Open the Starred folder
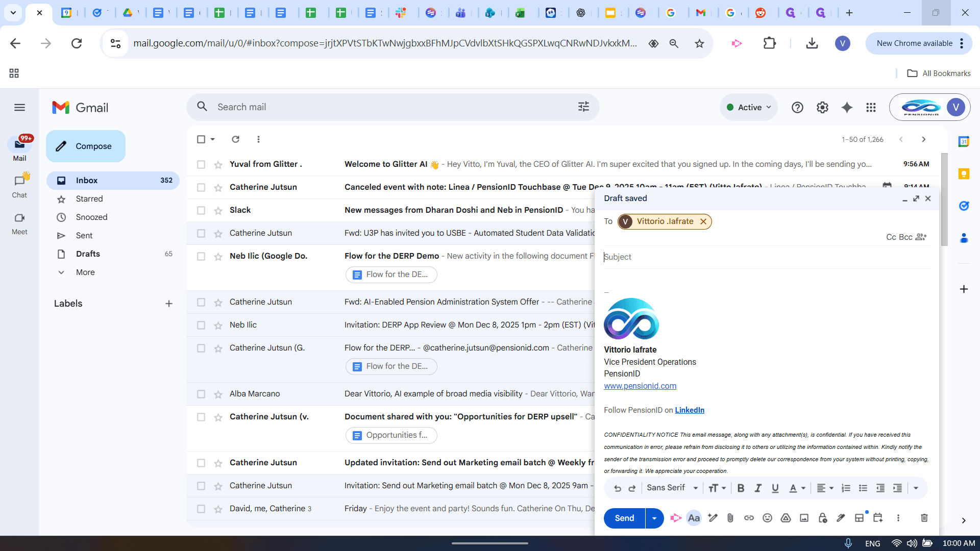The image size is (980, 551). click(x=89, y=199)
